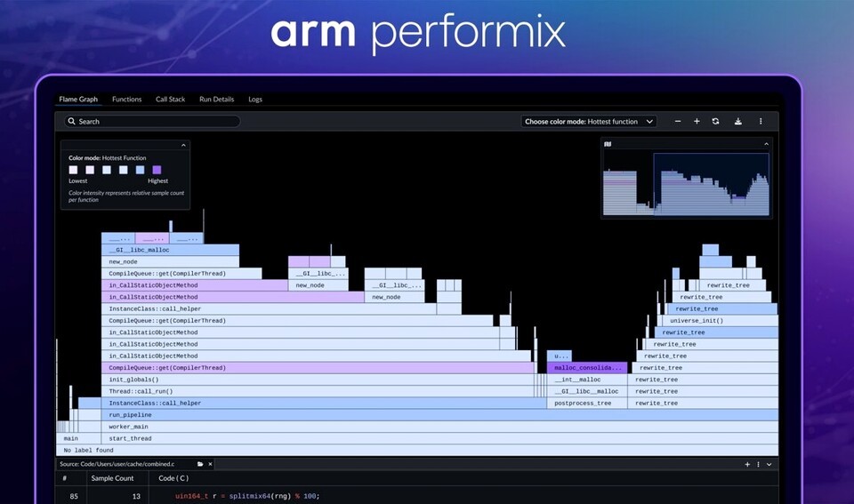This screenshot has height=504, width=854.
Task: Open the flame graph toolbar kebab menu
Action: pyautogui.click(x=761, y=122)
